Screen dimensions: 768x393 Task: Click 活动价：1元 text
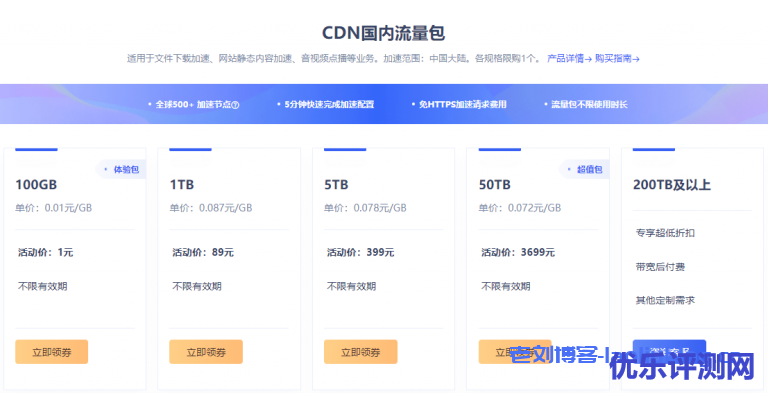[x=46, y=252]
